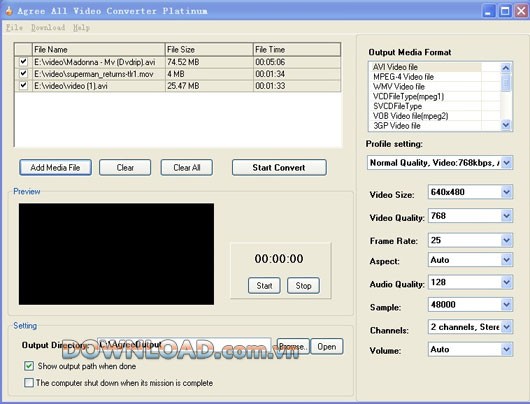Viewport: 530px width, 404px height.
Task: Click the Start Convert button
Action: (x=279, y=168)
